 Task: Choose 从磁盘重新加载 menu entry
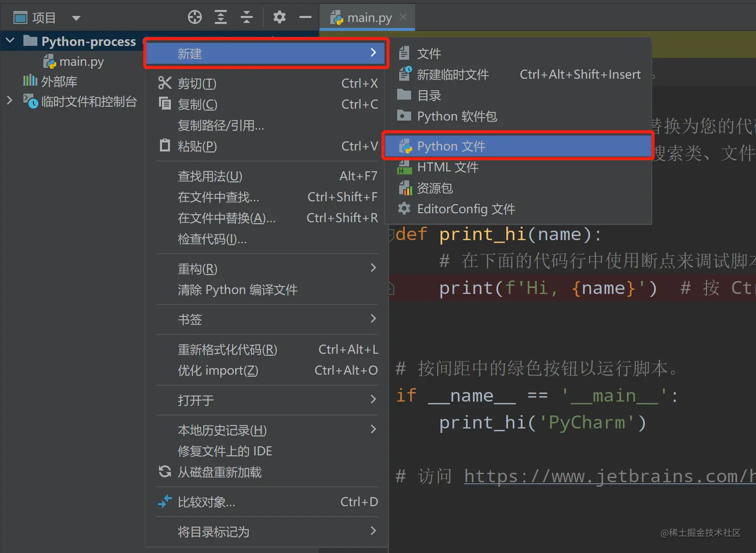coord(267,472)
